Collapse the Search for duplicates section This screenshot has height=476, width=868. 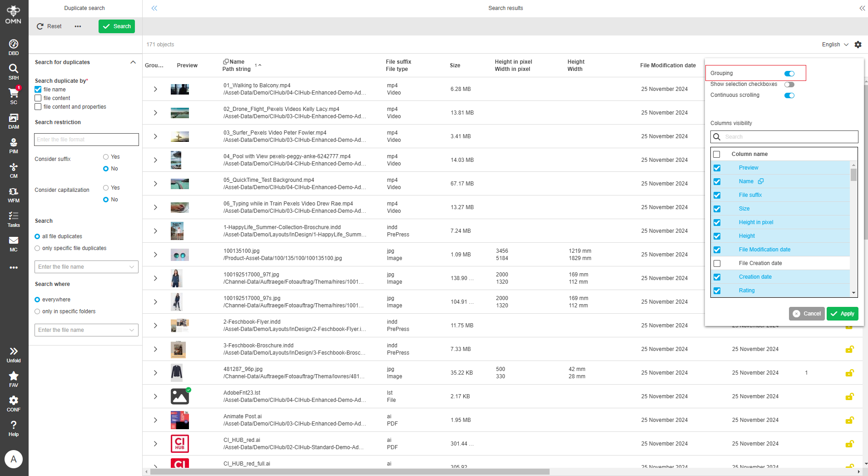[133, 62]
